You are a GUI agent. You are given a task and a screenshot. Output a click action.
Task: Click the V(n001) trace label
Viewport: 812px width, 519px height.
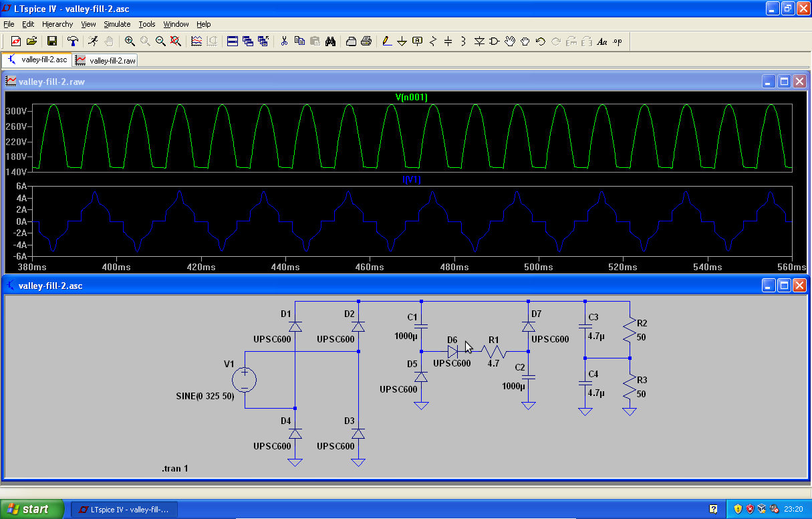coord(411,98)
